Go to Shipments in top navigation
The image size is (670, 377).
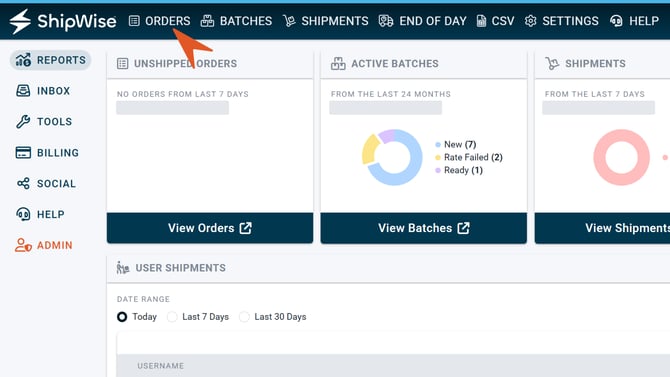coord(326,21)
